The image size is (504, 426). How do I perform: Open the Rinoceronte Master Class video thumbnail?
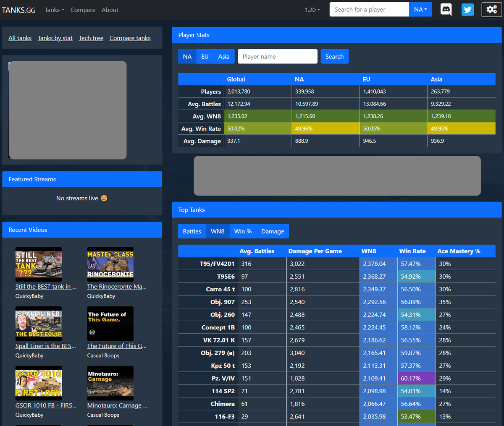110,264
